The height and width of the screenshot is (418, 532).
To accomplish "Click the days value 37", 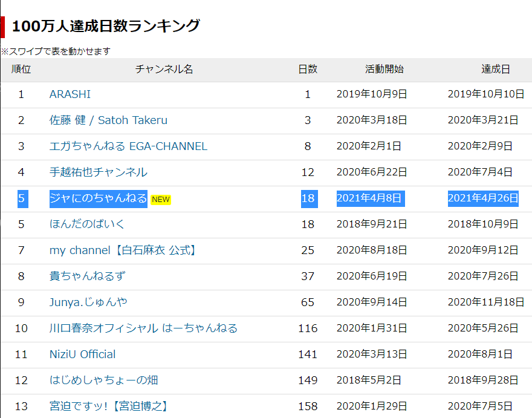I will tap(308, 276).
